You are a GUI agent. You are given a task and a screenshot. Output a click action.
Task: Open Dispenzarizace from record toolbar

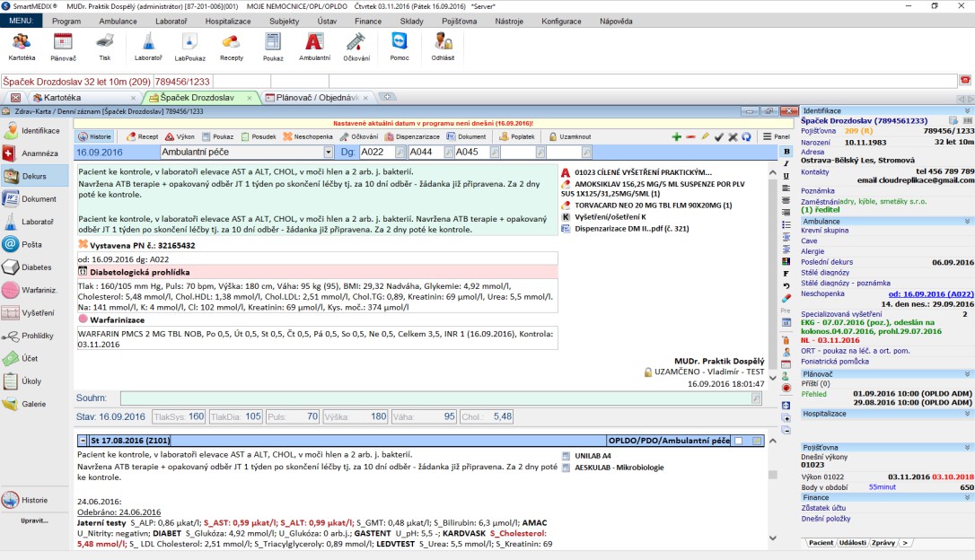click(412, 136)
